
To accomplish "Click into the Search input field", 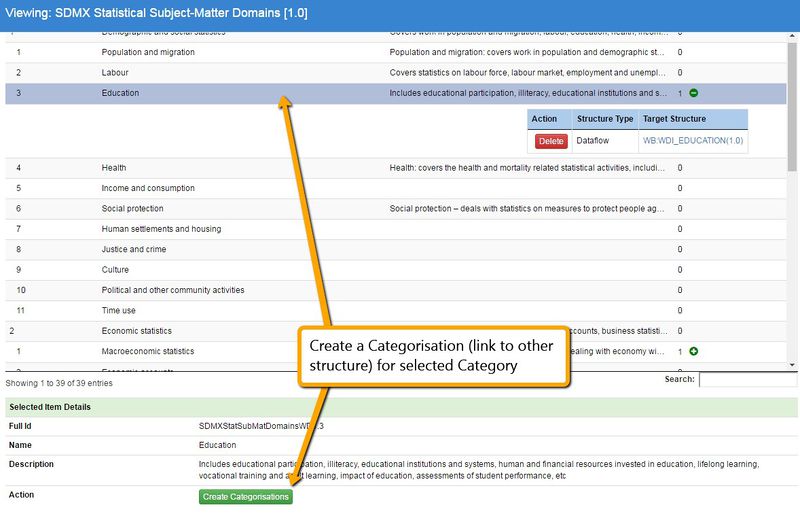I will pos(747,380).
